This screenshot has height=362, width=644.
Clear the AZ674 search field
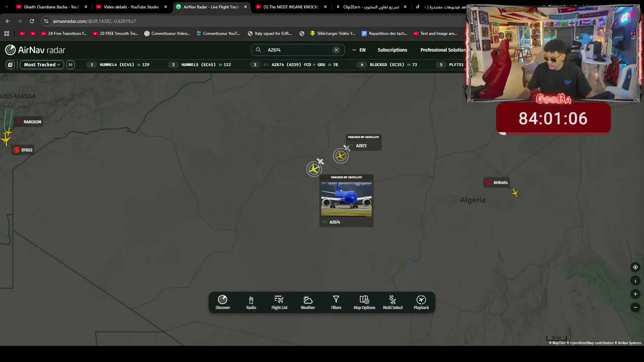click(x=337, y=50)
